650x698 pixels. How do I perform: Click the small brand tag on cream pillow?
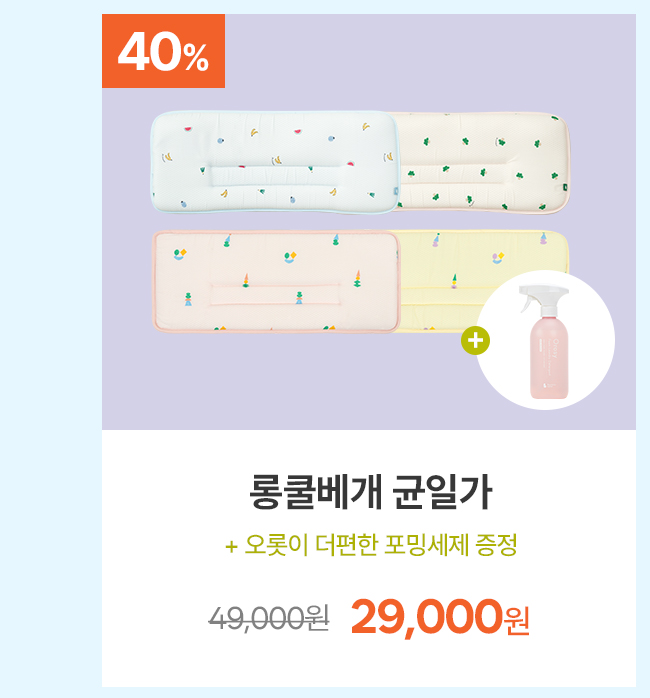point(565,188)
